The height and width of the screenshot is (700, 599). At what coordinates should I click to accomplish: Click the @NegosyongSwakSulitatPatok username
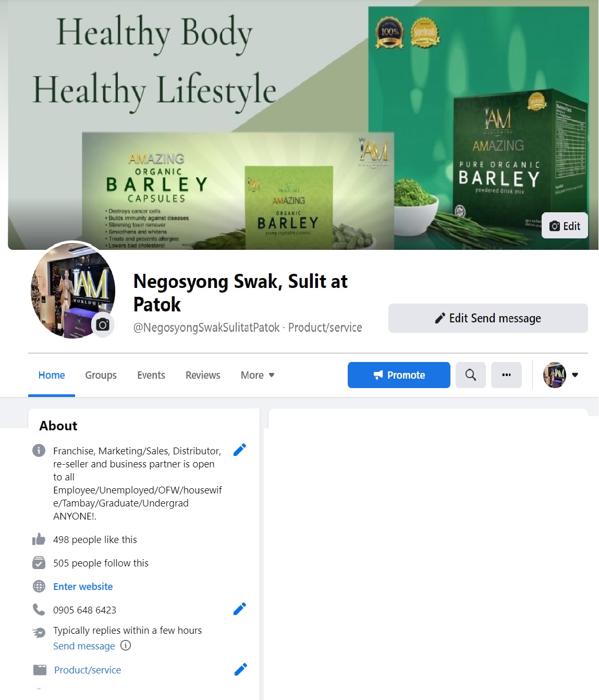click(x=206, y=328)
